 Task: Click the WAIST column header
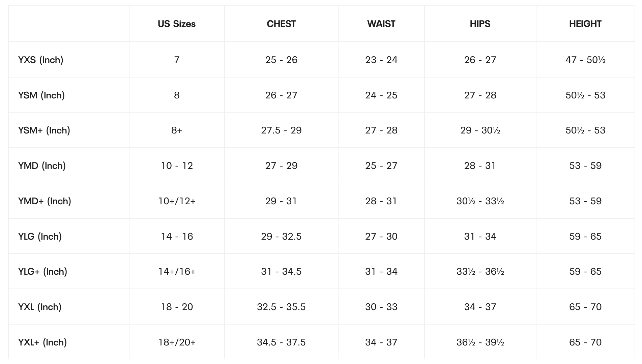(x=381, y=24)
